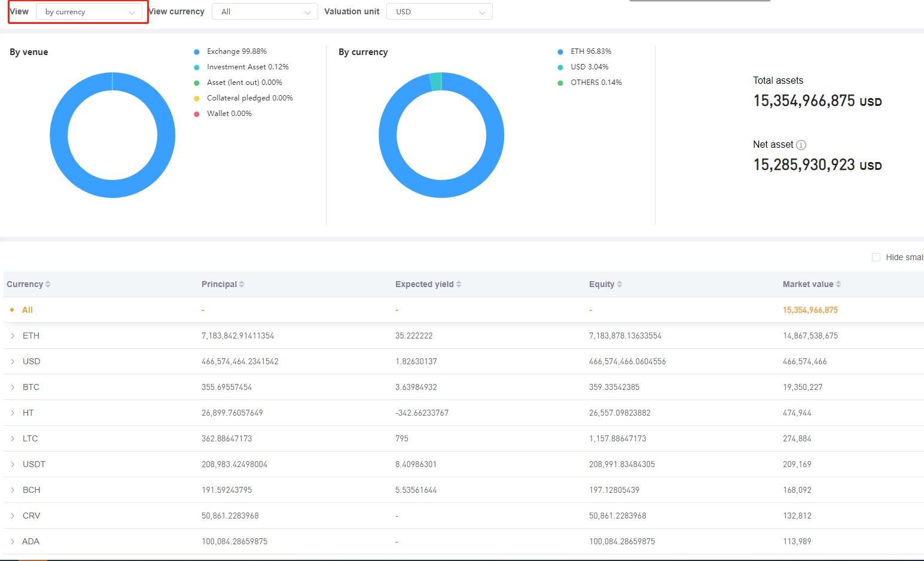Viewport: 924px width, 561px height.
Task: Expand the BCH currency row
Action: (x=13, y=490)
